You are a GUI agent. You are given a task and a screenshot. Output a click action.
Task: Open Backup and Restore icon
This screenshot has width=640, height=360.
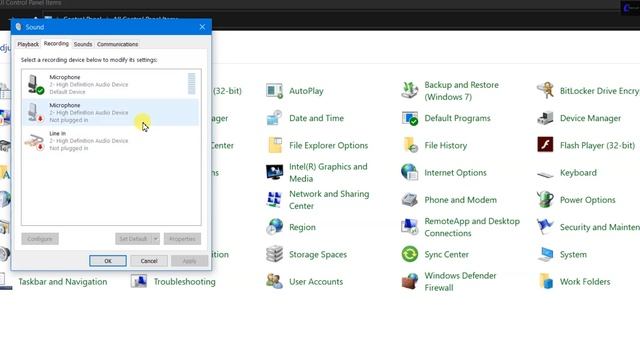coord(409,91)
